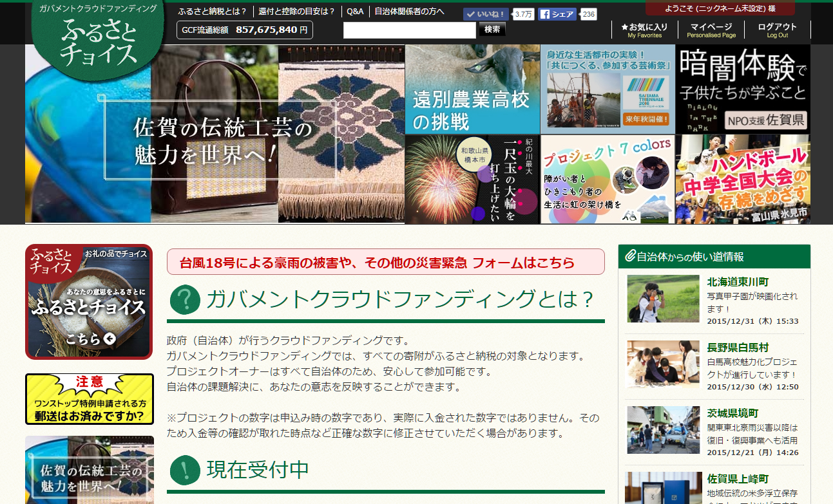Click the GCF流通総額 857,675,840 円 counter

pos(245,30)
